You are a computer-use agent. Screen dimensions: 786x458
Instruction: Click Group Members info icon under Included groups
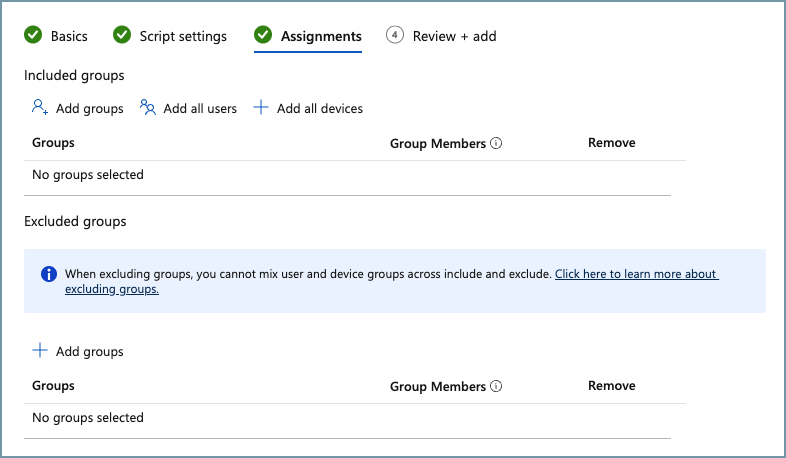pyautogui.click(x=497, y=144)
